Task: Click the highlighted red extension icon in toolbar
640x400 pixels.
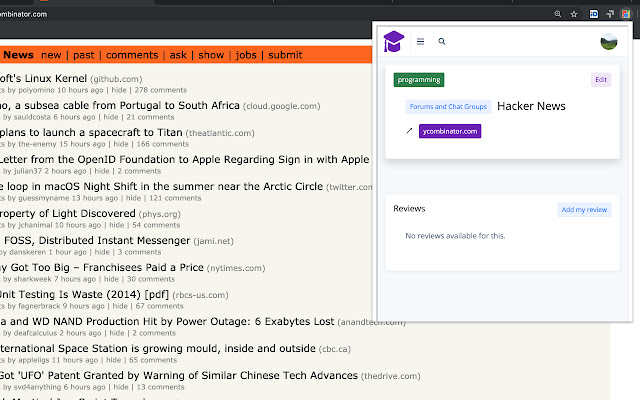Action: click(x=626, y=14)
